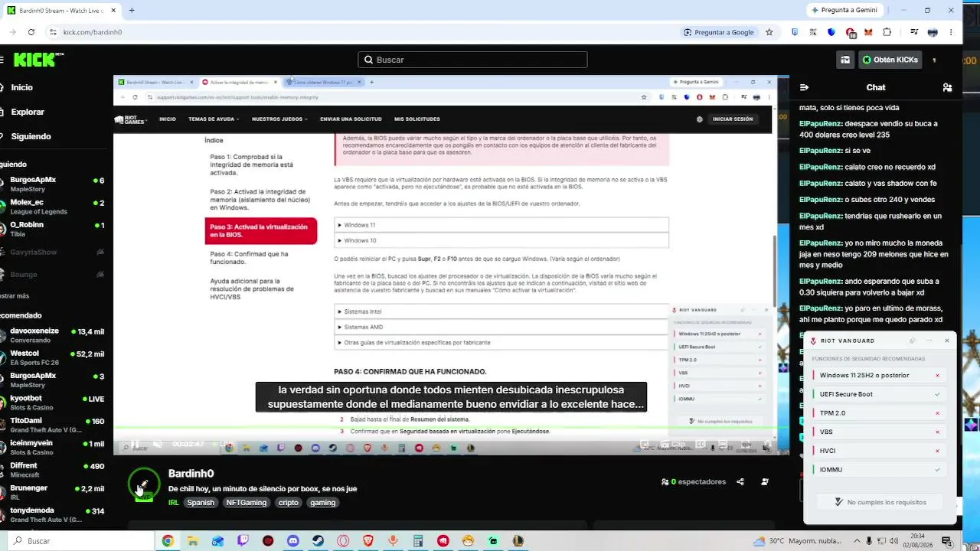This screenshot has height=551, width=980.
Task: Open the Calculator taskbar icon
Action: pos(418,541)
